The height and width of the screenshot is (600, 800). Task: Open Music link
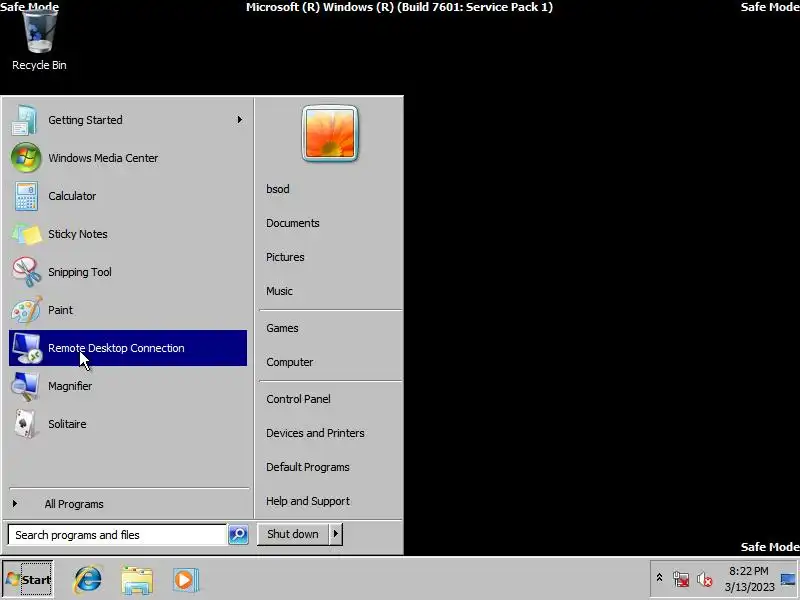coord(279,291)
